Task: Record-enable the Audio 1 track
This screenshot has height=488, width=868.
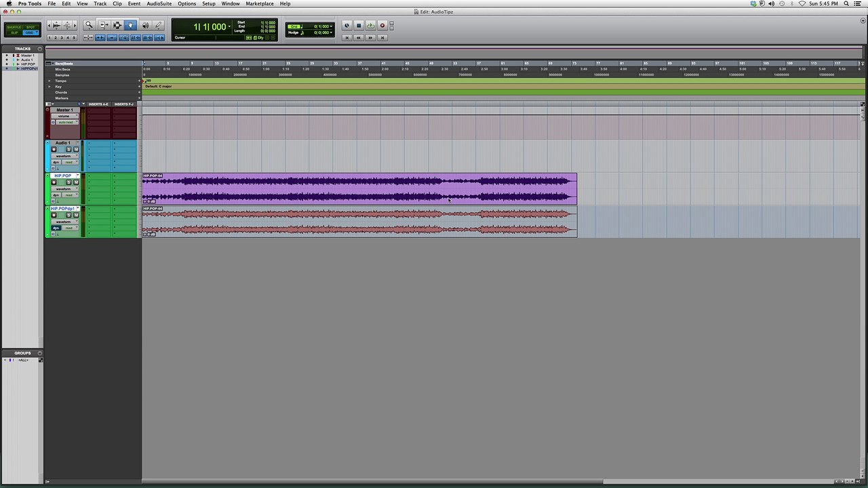Action: (54, 149)
